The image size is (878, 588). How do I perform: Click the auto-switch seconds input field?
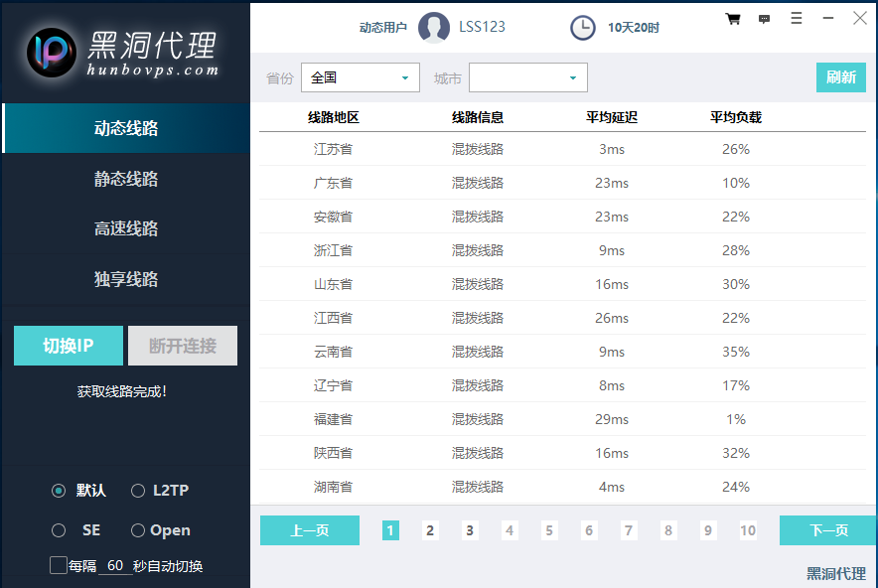coord(115,566)
